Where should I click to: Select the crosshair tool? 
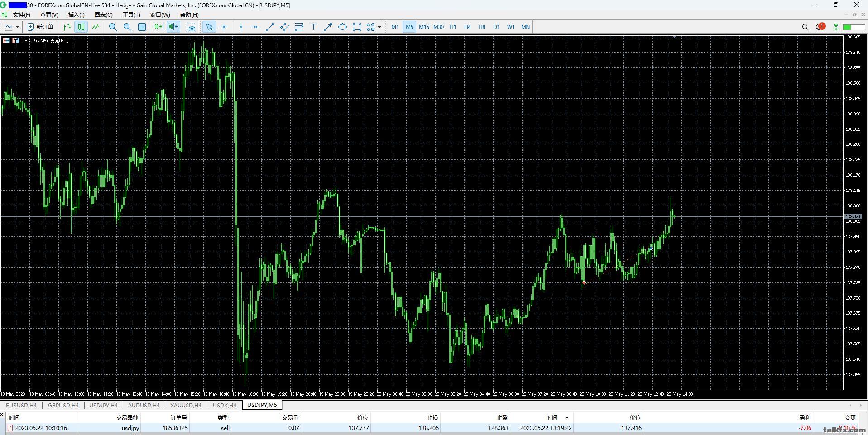pos(224,27)
